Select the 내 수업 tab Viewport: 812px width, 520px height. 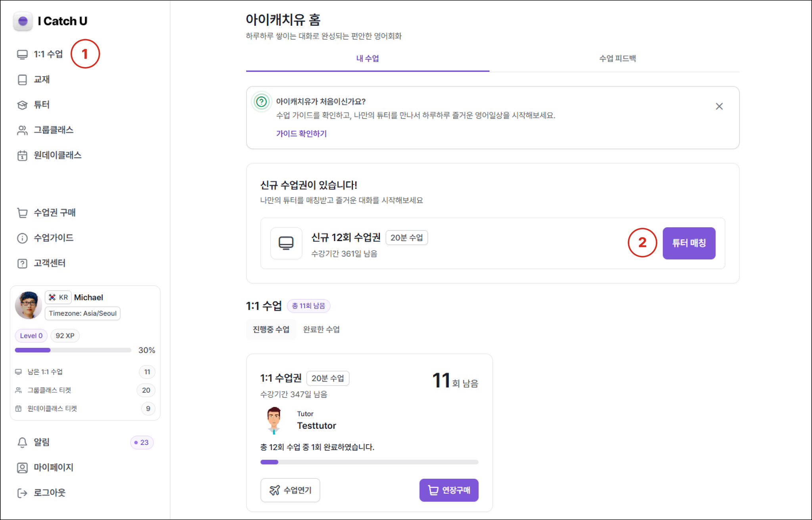(368, 59)
